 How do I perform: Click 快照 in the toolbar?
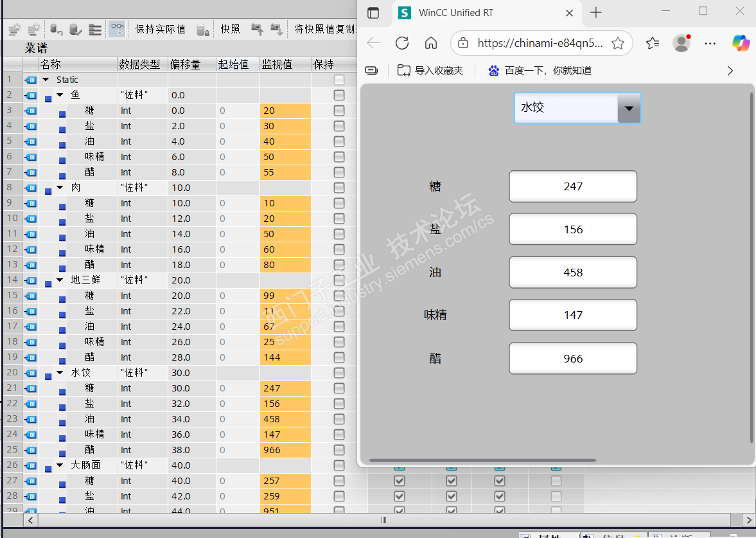[x=230, y=29]
